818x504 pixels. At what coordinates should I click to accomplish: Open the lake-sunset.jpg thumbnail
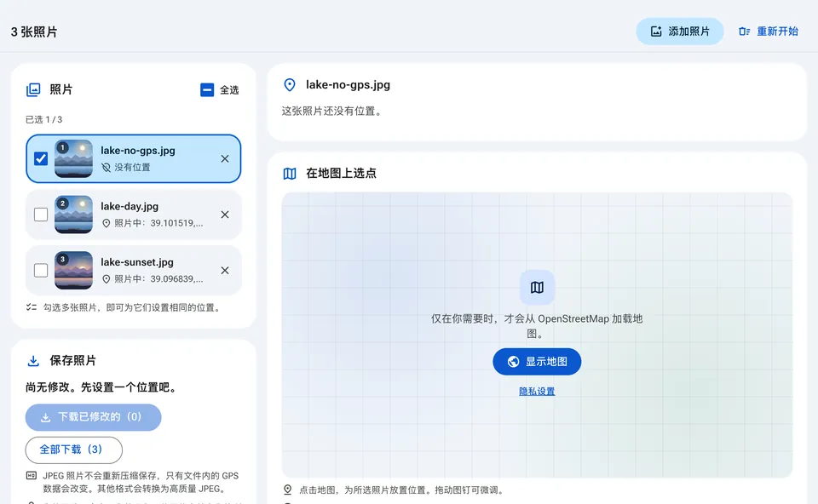click(x=73, y=270)
